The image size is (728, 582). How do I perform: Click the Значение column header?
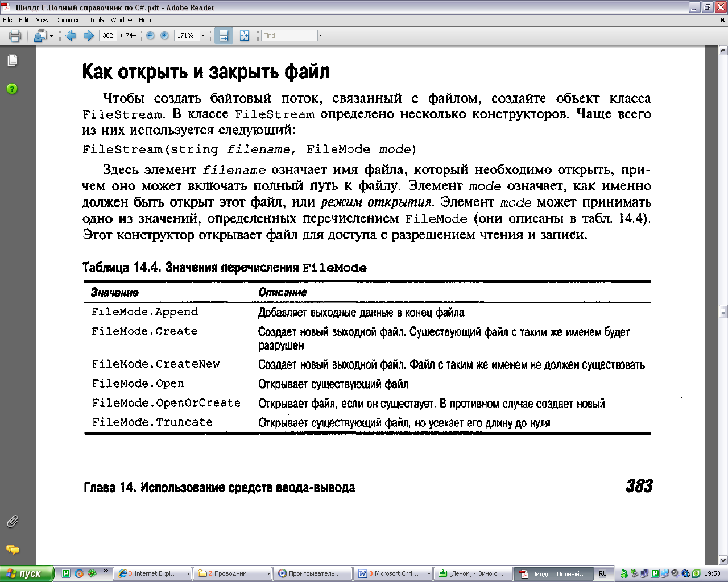[115, 293]
